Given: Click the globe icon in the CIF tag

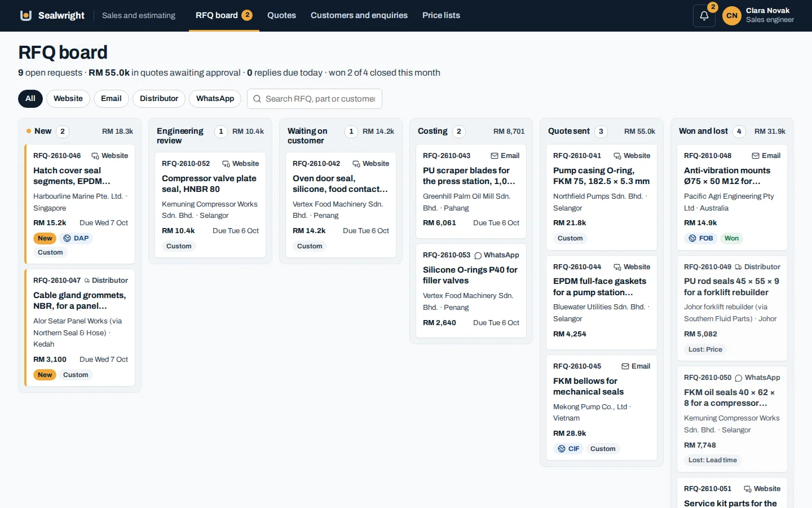Looking at the screenshot, I should click(x=562, y=449).
